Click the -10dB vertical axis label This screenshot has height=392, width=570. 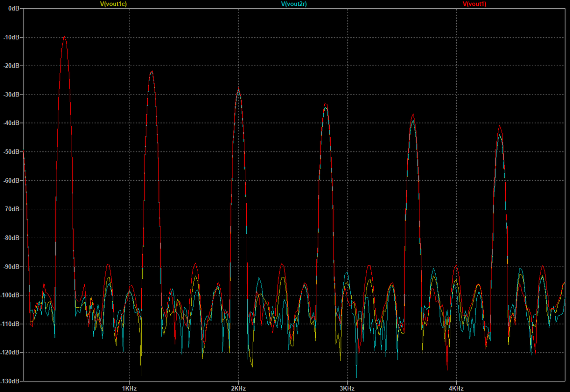click(x=12, y=37)
